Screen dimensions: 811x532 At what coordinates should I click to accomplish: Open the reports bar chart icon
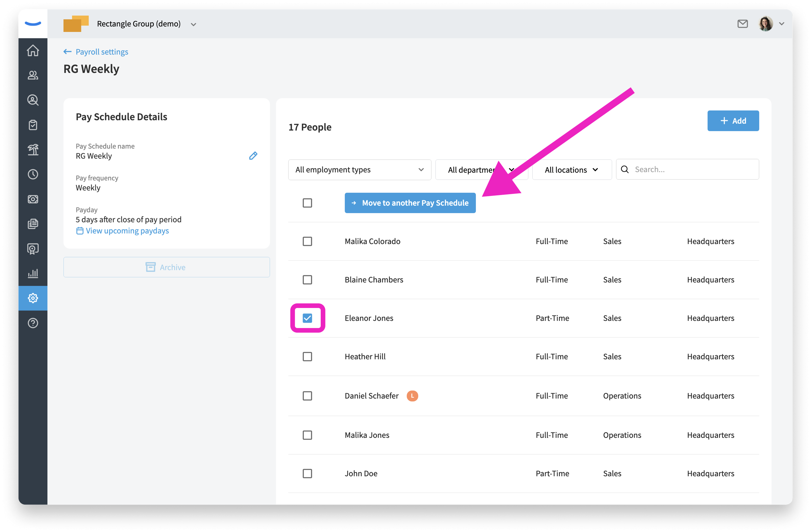(x=33, y=273)
